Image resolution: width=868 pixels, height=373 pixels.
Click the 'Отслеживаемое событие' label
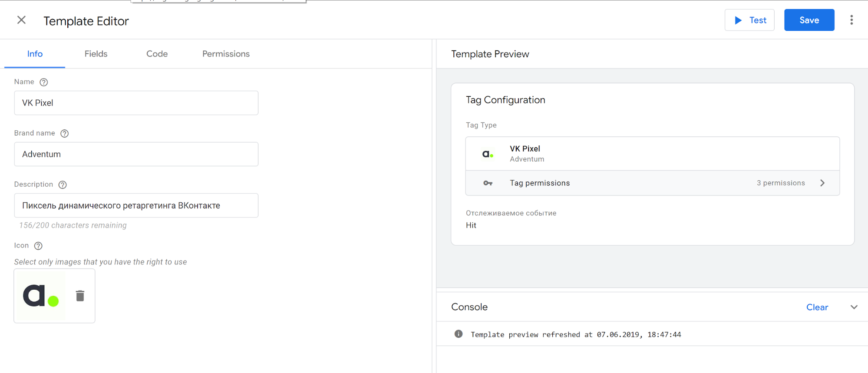[x=511, y=213]
